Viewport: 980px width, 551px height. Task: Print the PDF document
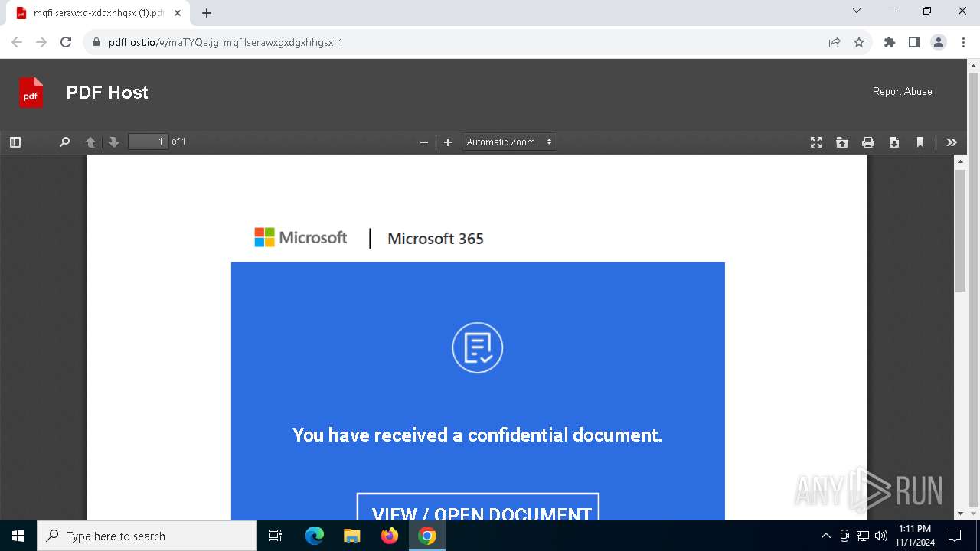point(868,142)
